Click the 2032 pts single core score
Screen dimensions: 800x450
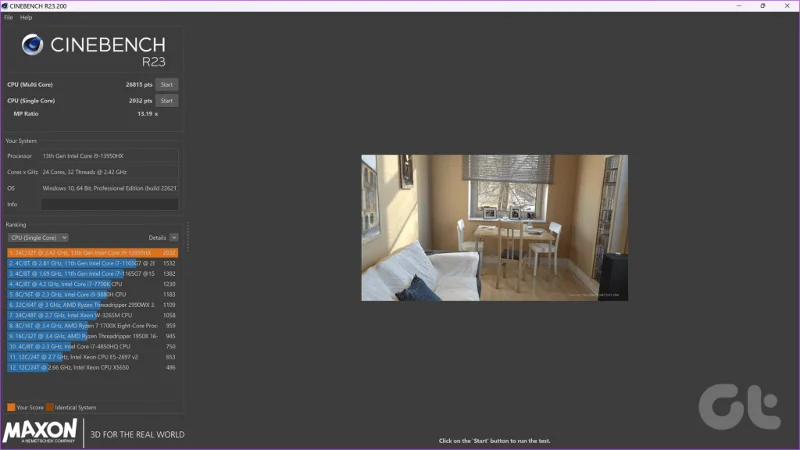(140, 101)
